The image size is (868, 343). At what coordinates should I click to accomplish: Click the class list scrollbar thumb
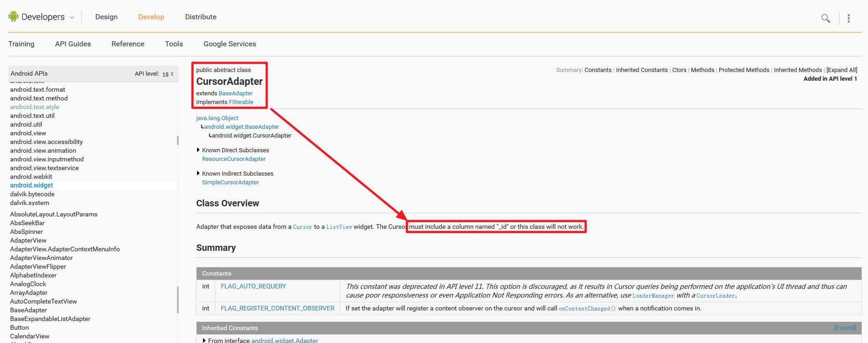[178, 300]
